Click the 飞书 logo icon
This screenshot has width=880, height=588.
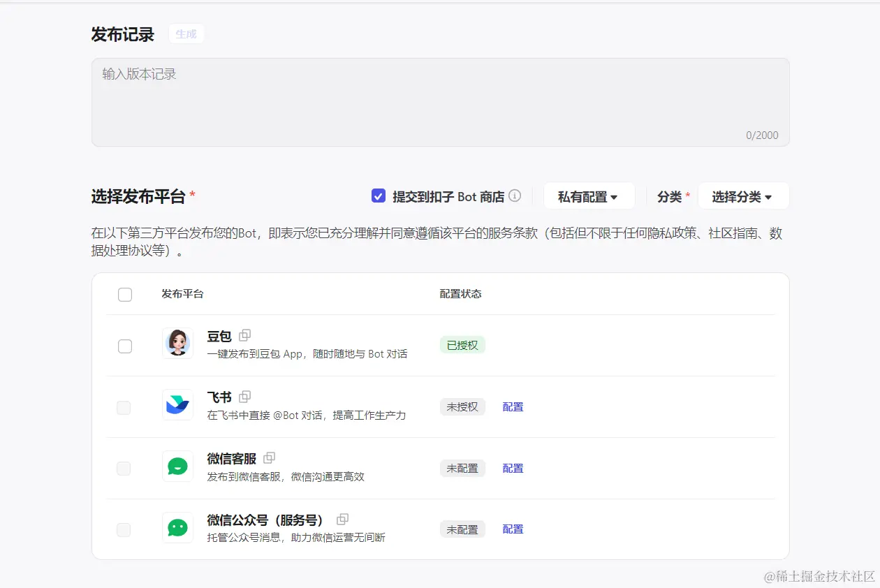177,404
